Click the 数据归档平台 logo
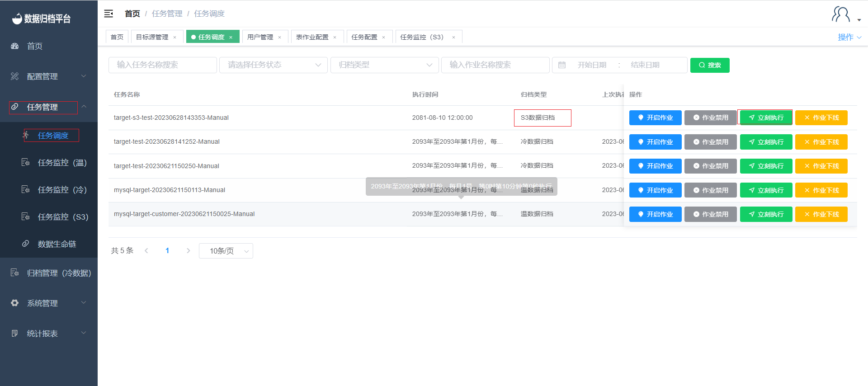The height and width of the screenshot is (386, 868). 41,19
